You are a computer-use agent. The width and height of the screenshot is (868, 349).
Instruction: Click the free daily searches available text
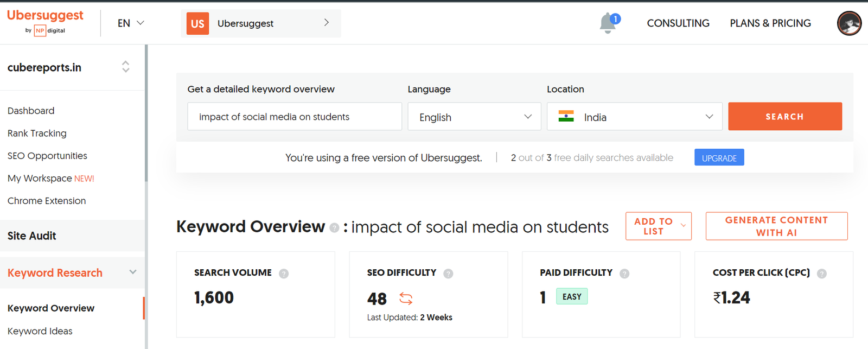click(x=592, y=157)
